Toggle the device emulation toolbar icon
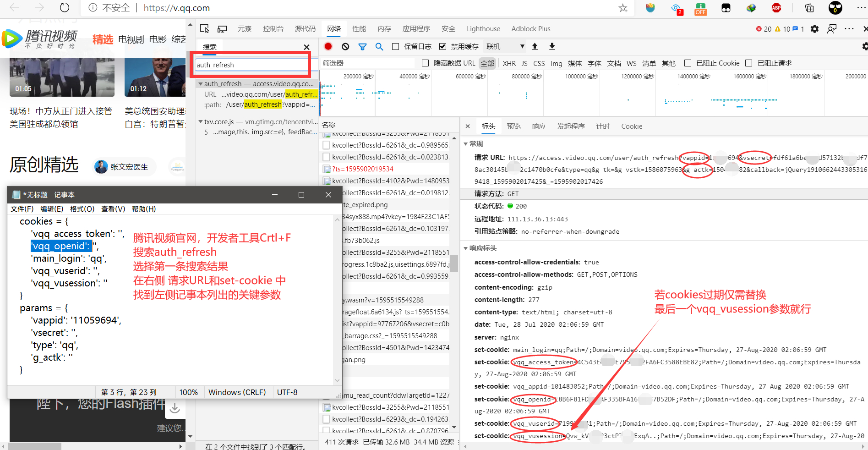The width and height of the screenshot is (868, 450). pyautogui.click(x=222, y=29)
